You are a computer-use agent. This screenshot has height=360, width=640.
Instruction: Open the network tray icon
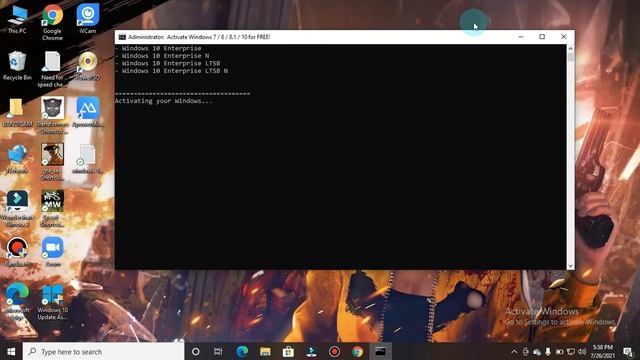(x=571, y=351)
